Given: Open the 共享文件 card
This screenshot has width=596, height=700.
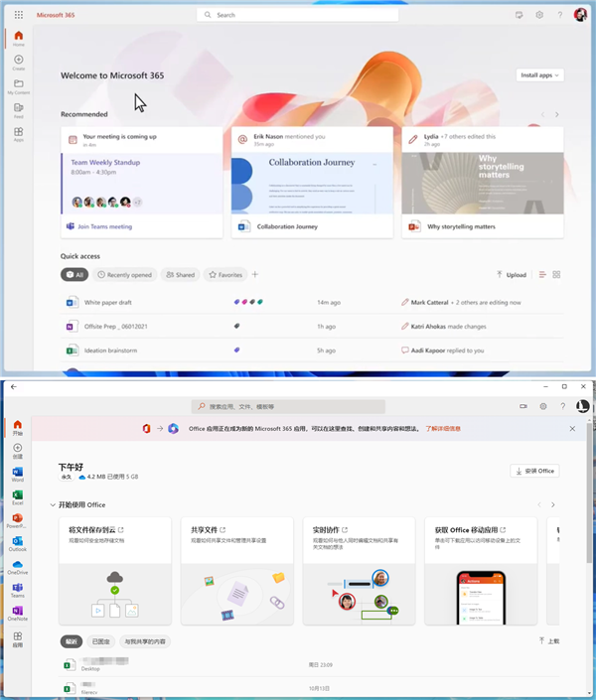Looking at the screenshot, I should [237, 571].
